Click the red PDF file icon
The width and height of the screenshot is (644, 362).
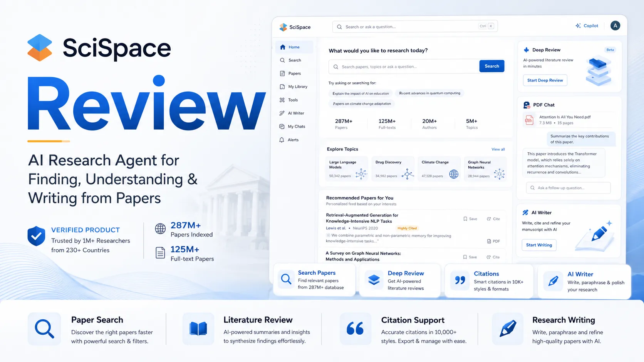(x=529, y=120)
